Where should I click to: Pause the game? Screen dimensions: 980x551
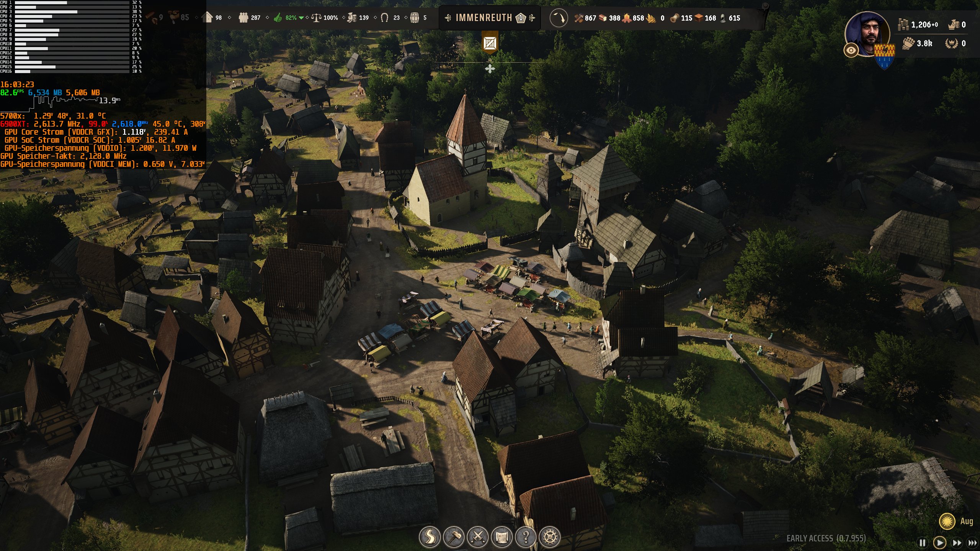[x=923, y=543]
